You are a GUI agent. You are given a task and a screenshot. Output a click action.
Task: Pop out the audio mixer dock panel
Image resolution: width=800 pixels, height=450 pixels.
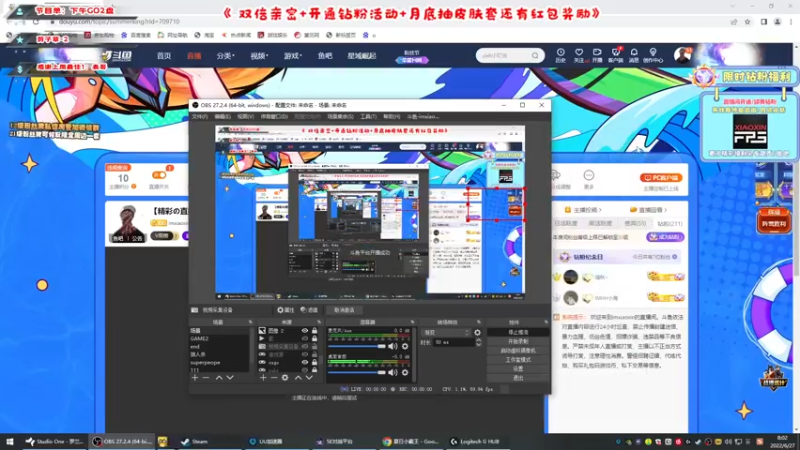pos(412,322)
